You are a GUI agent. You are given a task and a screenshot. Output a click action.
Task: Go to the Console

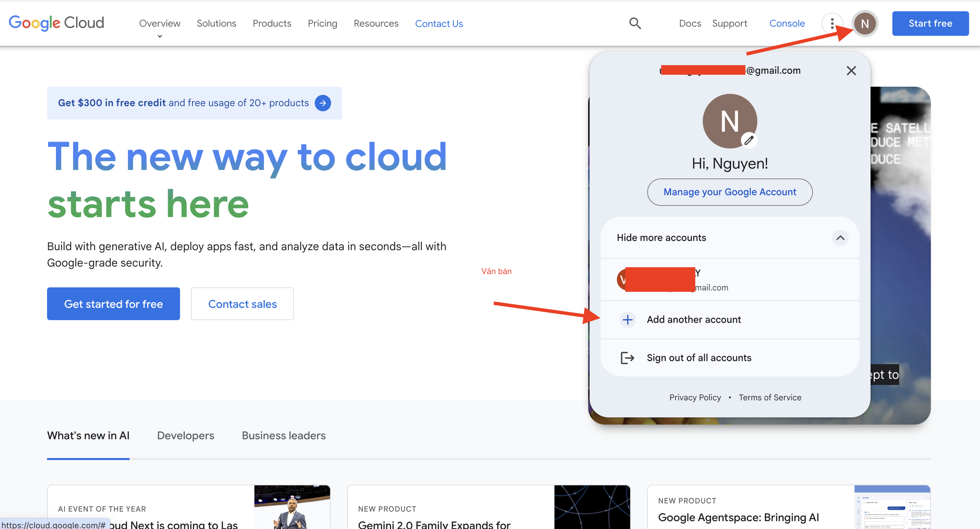tap(787, 24)
